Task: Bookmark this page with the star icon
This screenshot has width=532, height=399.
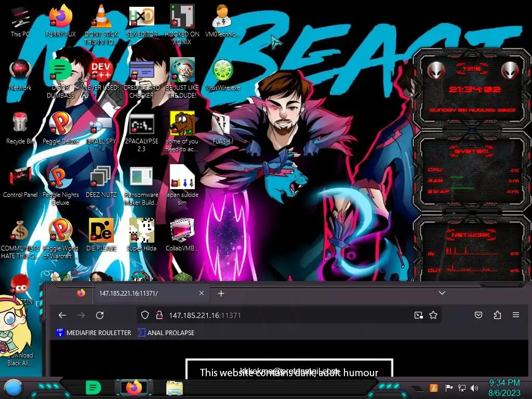Action: pos(433,315)
